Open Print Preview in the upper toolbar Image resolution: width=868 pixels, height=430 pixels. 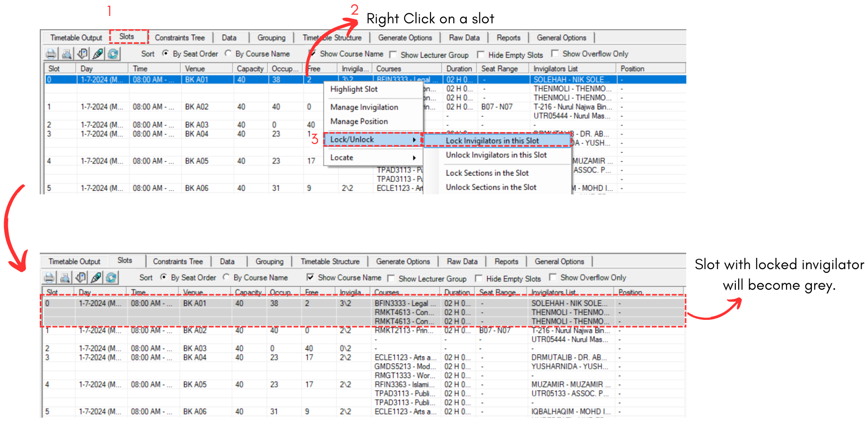67,54
